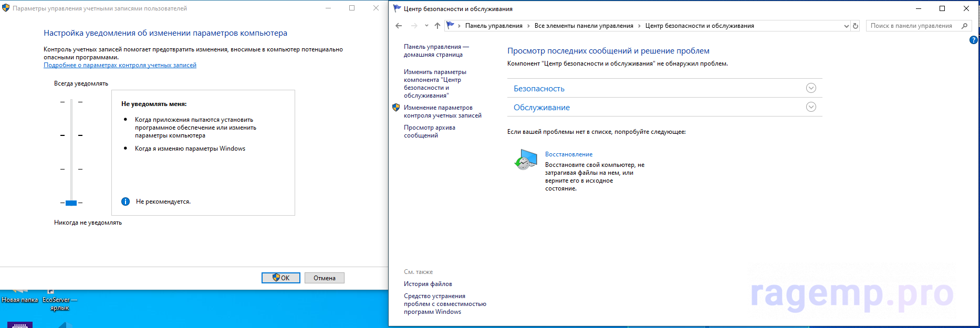Open link Подробнее о параметрах контроля учетных записей
Screen dimensions: 980x328
tap(120, 65)
